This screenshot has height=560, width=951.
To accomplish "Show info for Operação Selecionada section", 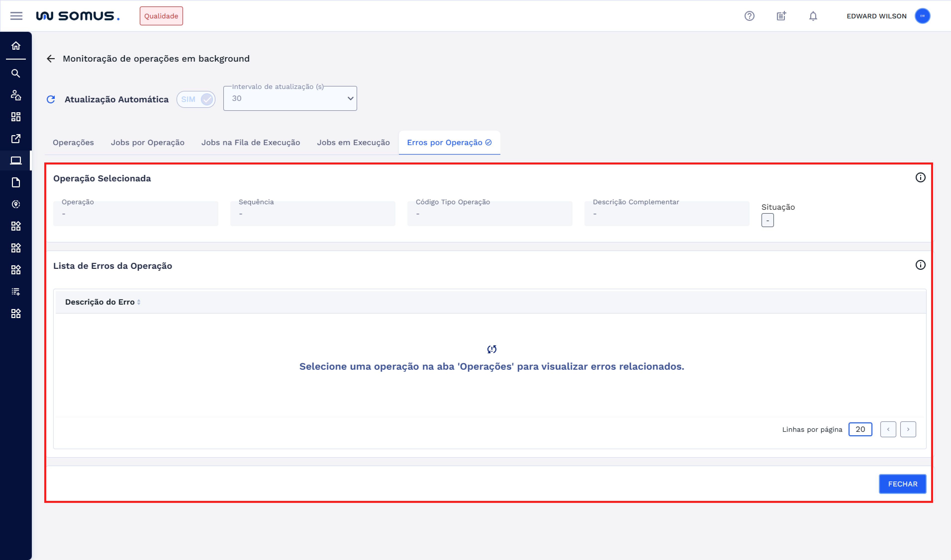I will tap(920, 177).
